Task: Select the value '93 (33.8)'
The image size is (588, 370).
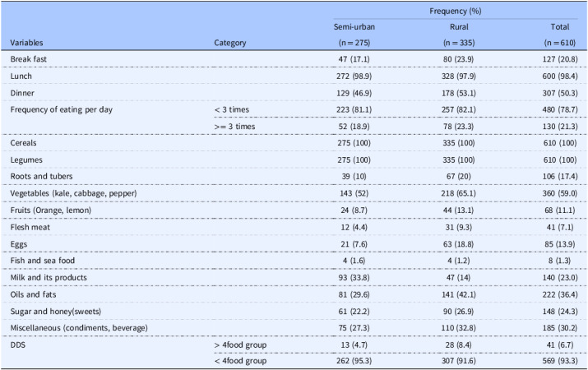Action: [354, 278]
